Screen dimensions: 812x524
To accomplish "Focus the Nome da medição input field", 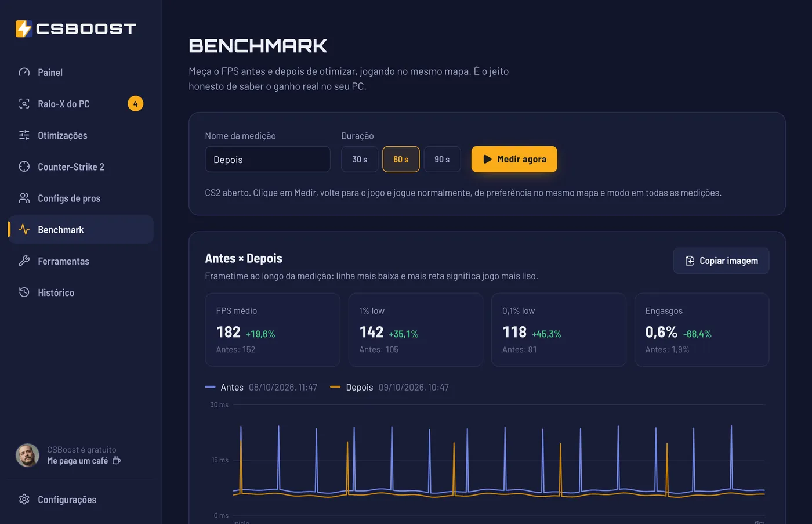I will tap(267, 159).
